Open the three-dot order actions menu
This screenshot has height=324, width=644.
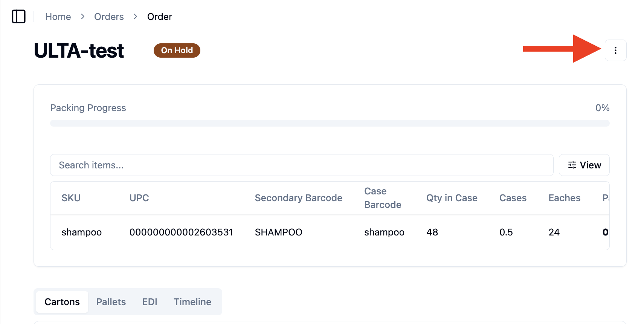pyautogui.click(x=615, y=50)
